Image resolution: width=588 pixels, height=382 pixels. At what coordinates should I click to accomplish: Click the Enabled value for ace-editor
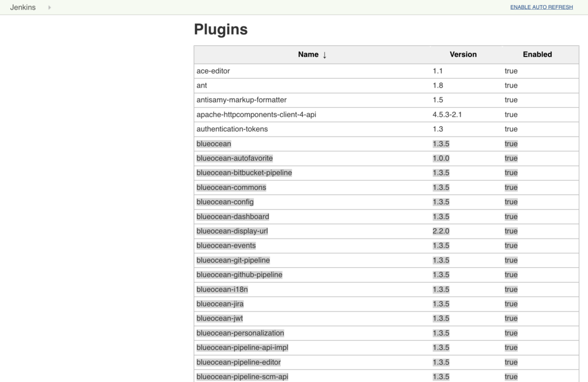click(x=510, y=71)
